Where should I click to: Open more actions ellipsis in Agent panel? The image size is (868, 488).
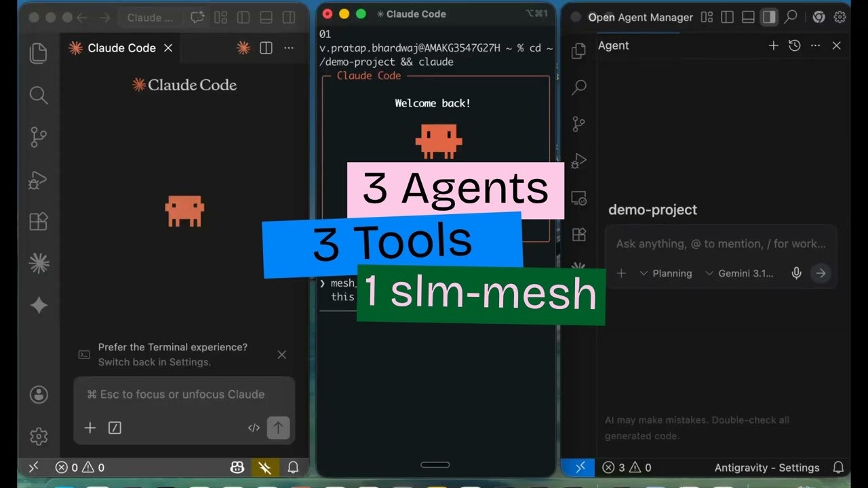tap(816, 45)
